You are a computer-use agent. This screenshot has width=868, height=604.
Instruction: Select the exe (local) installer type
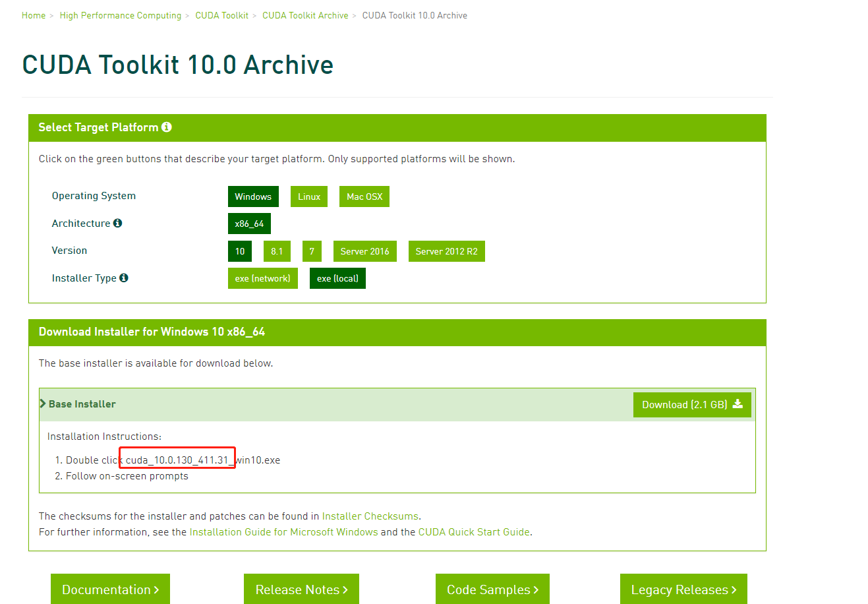point(337,278)
